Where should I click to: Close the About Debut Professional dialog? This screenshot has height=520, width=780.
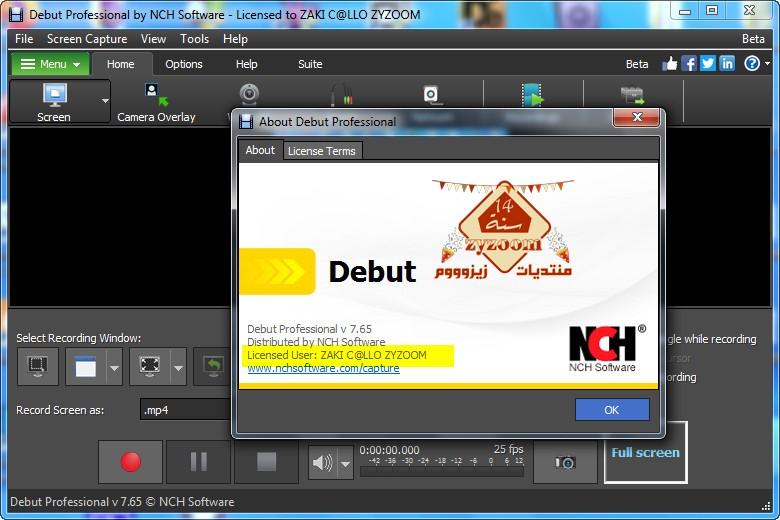click(637, 117)
